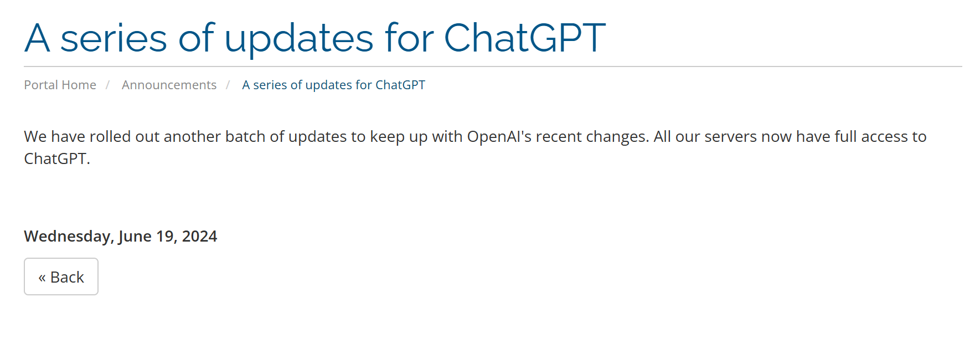
Task: Click the current page breadcrumb entry
Action: 333,85
